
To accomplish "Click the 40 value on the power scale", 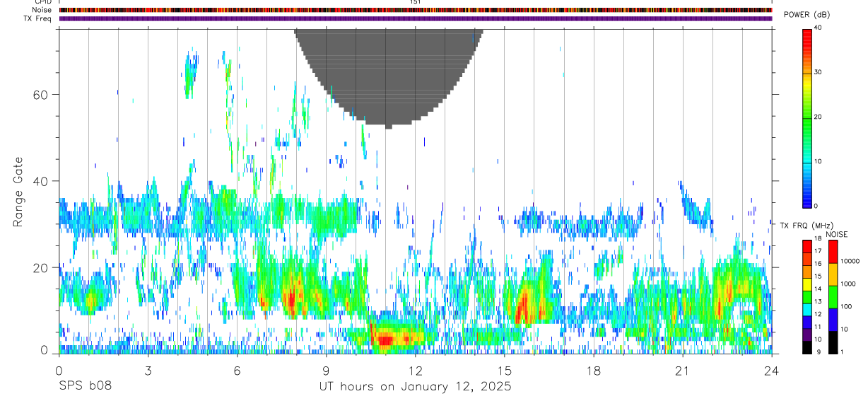I will 818,28.
